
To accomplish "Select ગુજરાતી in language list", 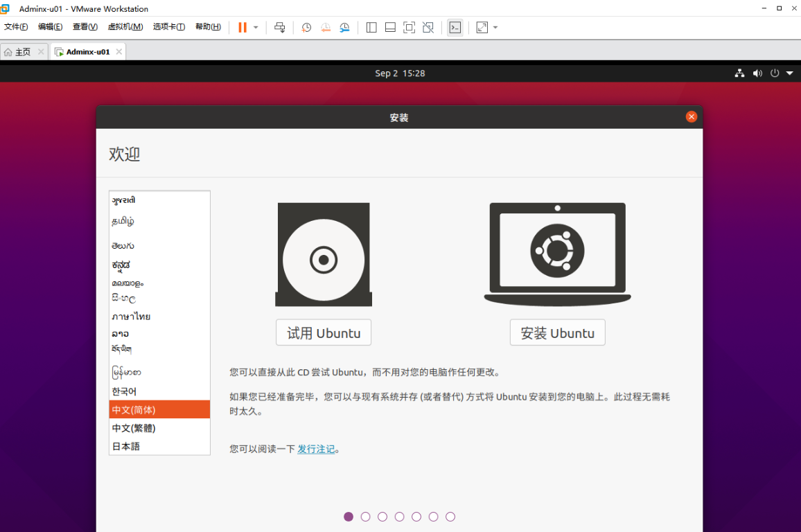I will coord(159,200).
